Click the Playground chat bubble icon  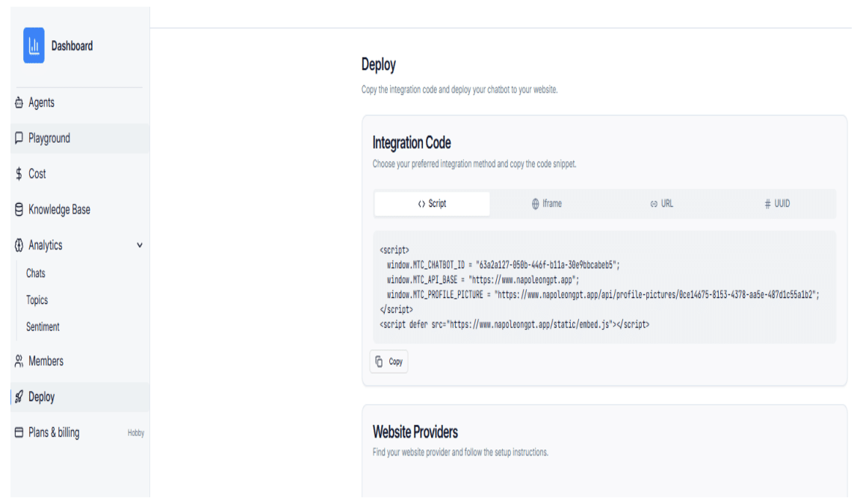(x=19, y=138)
